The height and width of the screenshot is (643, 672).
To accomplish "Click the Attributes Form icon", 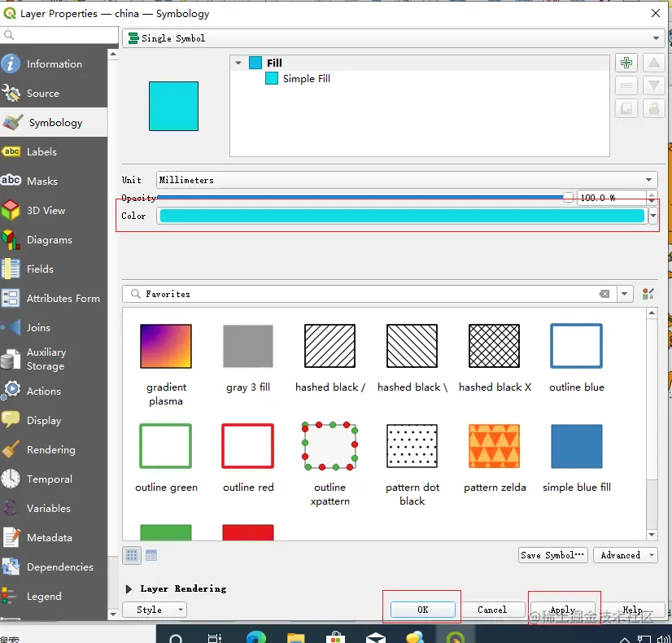I will tap(11, 299).
